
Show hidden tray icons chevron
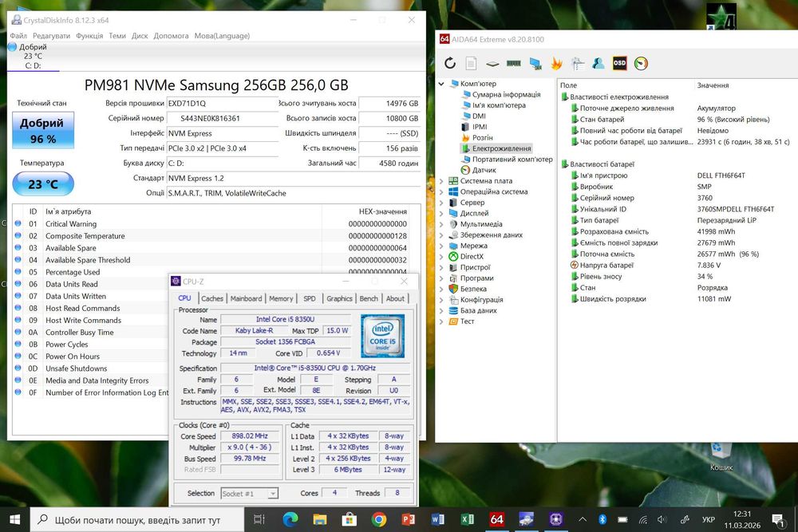coord(583,519)
